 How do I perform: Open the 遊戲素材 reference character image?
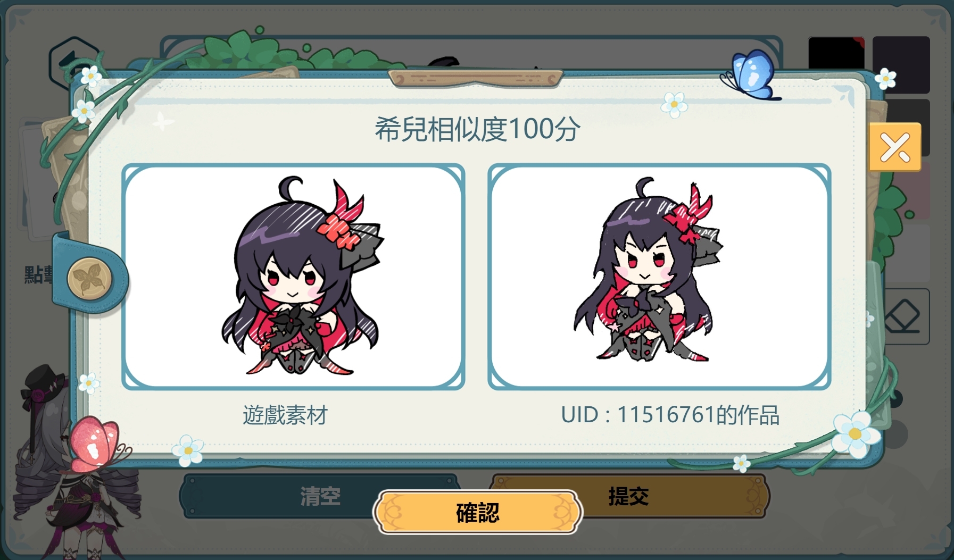(x=293, y=277)
